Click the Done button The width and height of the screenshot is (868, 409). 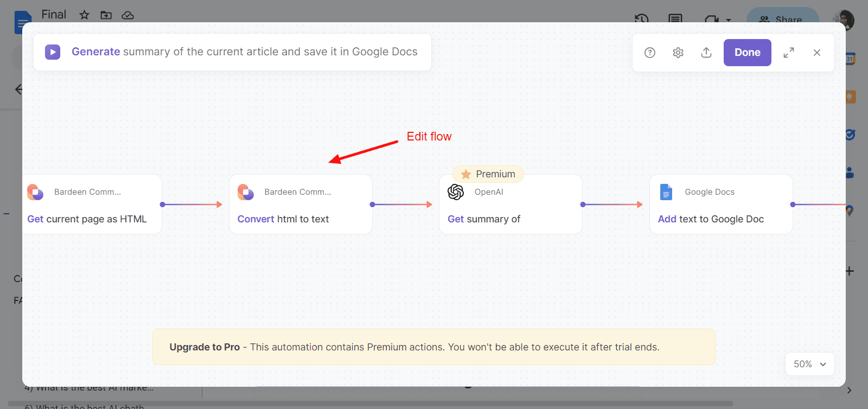[747, 53]
